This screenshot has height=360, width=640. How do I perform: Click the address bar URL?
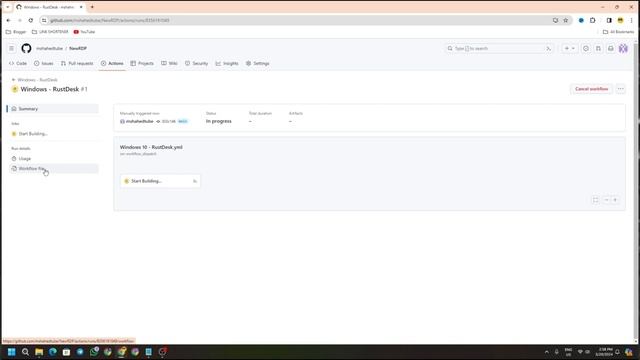(x=109, y=20)
